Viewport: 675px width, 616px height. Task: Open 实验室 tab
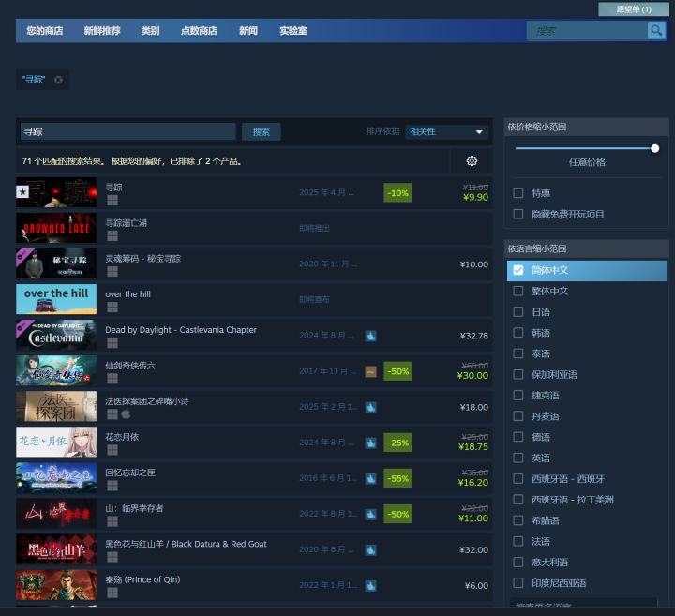[293, 31]
